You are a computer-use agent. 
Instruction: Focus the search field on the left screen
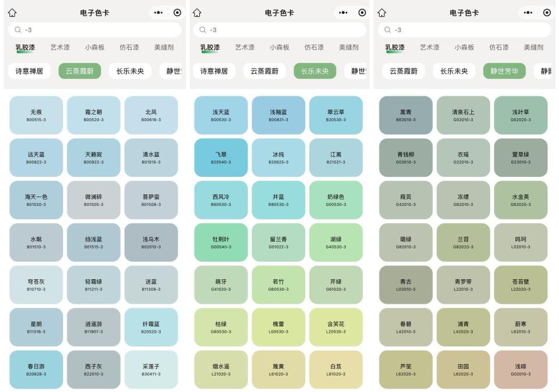point(94,30)
